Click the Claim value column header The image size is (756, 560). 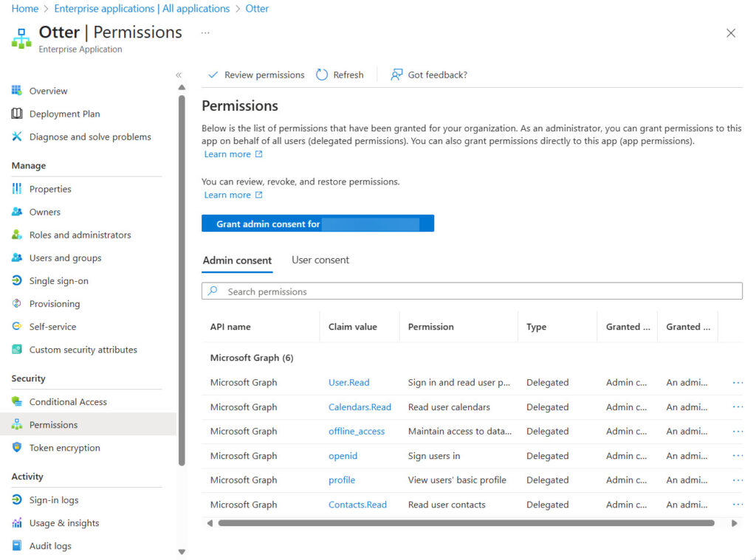(353, 327)
